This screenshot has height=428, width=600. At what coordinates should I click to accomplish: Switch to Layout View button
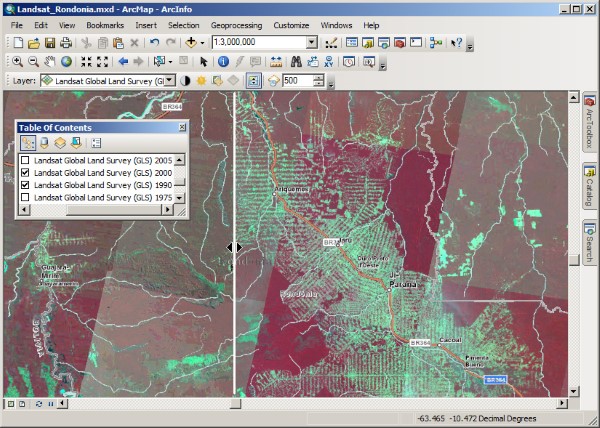pos(22,404)
